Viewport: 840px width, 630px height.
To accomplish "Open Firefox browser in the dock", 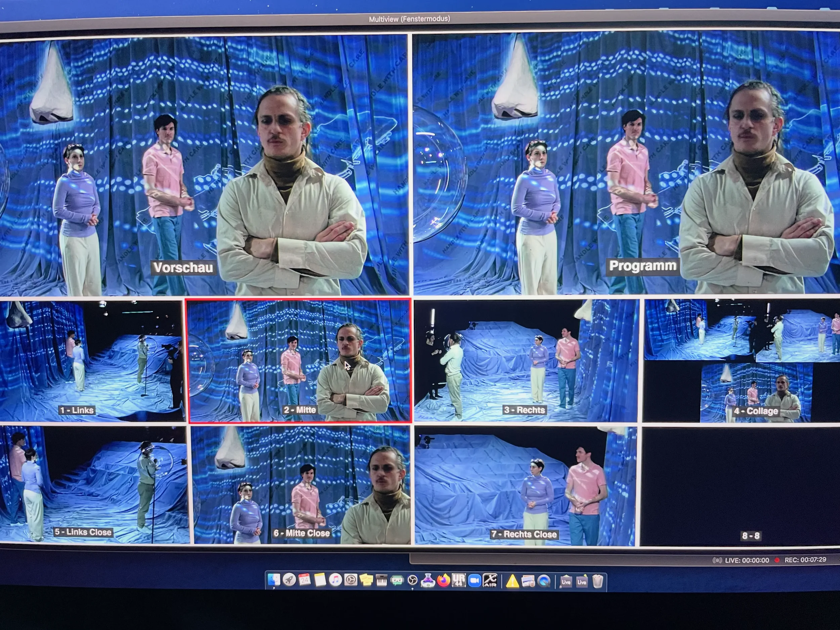I will pos(443,581).
